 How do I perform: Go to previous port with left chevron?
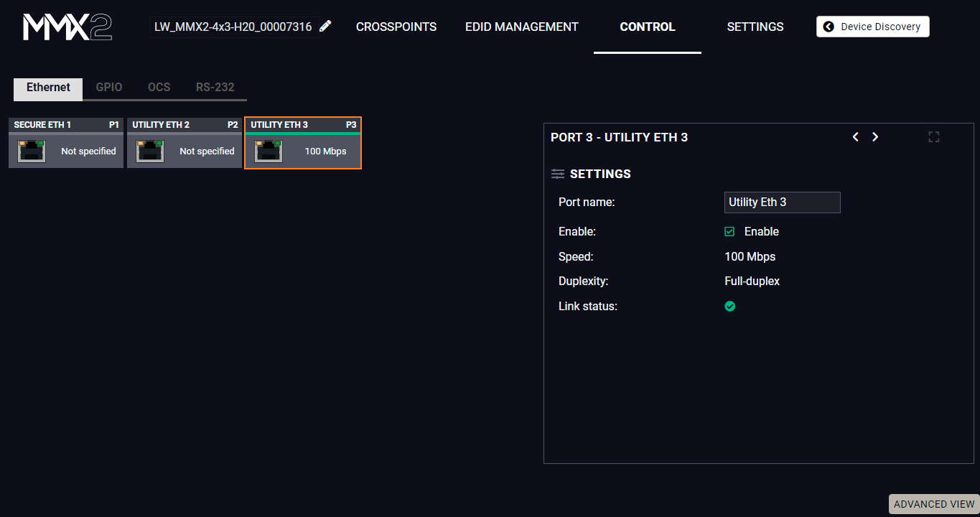[855, 137]
